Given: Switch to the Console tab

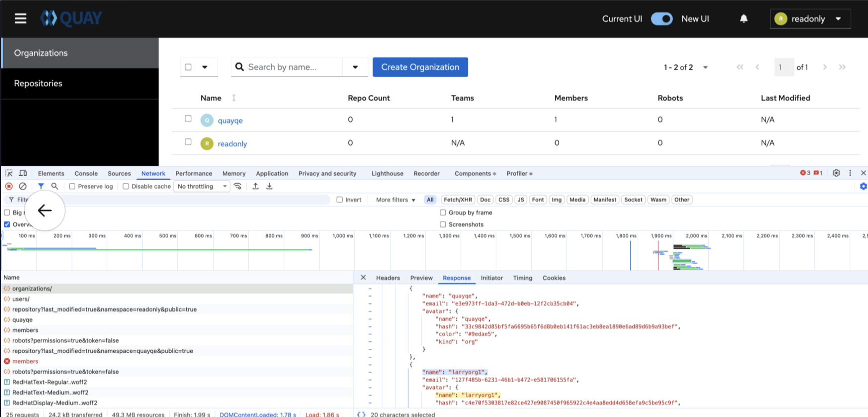Looking at the screenshot, I should tap(86, 173).
